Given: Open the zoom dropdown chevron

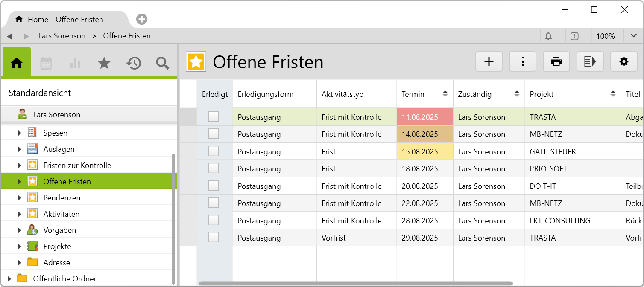Looking at the screenshot, I should tap(633, 36).
